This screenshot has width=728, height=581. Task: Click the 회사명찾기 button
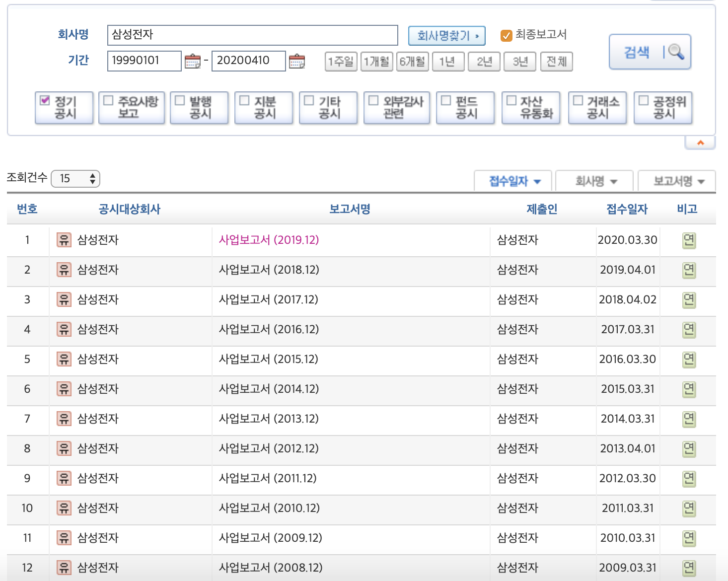pos(447,36)
